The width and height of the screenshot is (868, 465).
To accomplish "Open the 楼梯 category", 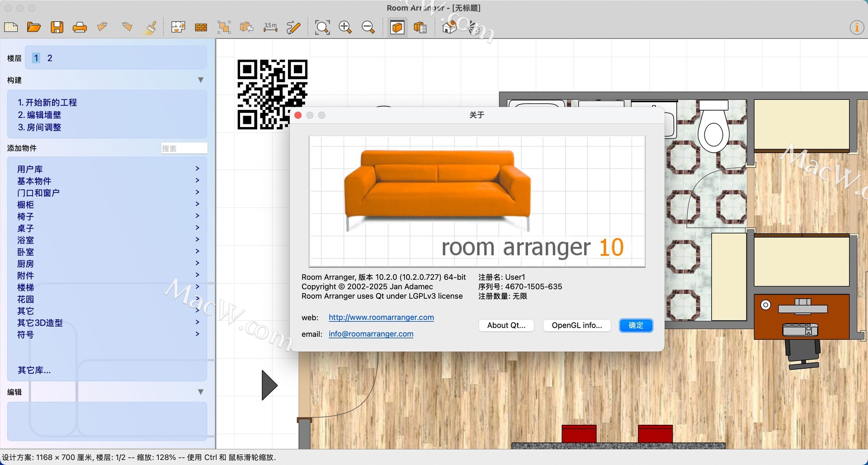I will (x=108, y=287).
